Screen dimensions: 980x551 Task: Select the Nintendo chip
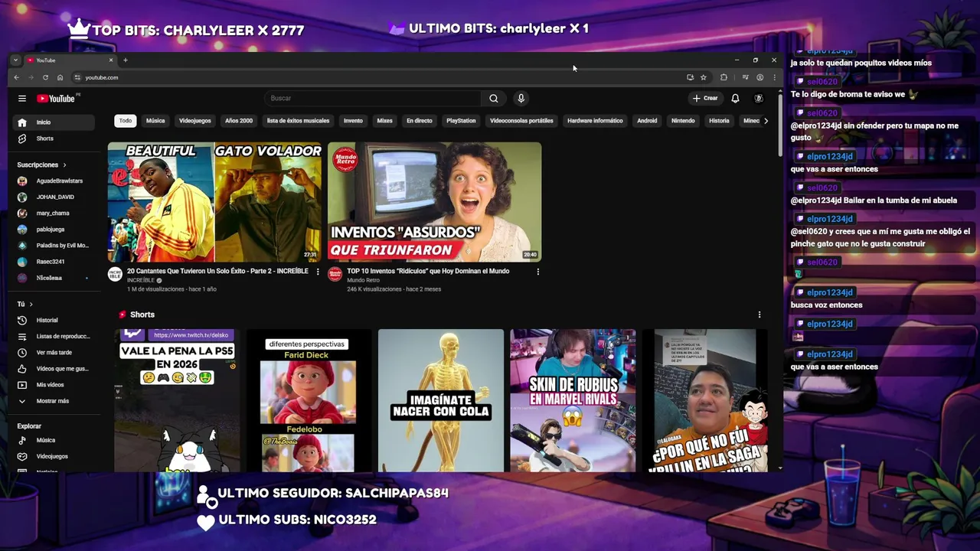coord(683,120)
